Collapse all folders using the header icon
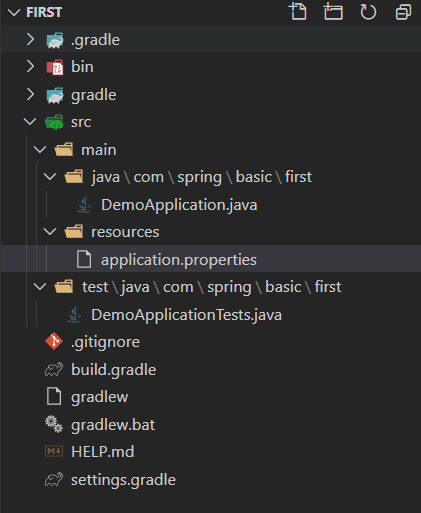The image size is (421, 513). click(403, 12)
